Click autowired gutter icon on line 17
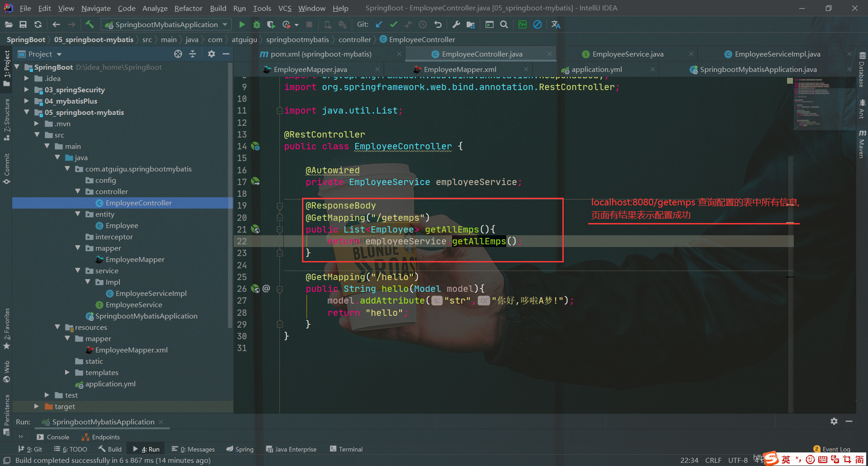The image size is (868, 466). pyautogui.click(x=255, y=182)
